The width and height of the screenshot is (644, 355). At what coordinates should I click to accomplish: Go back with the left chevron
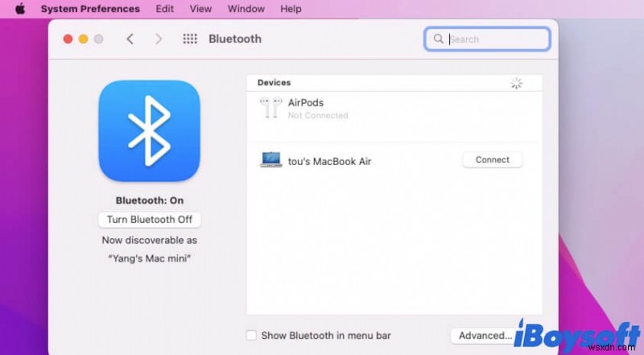pos(130,39)
